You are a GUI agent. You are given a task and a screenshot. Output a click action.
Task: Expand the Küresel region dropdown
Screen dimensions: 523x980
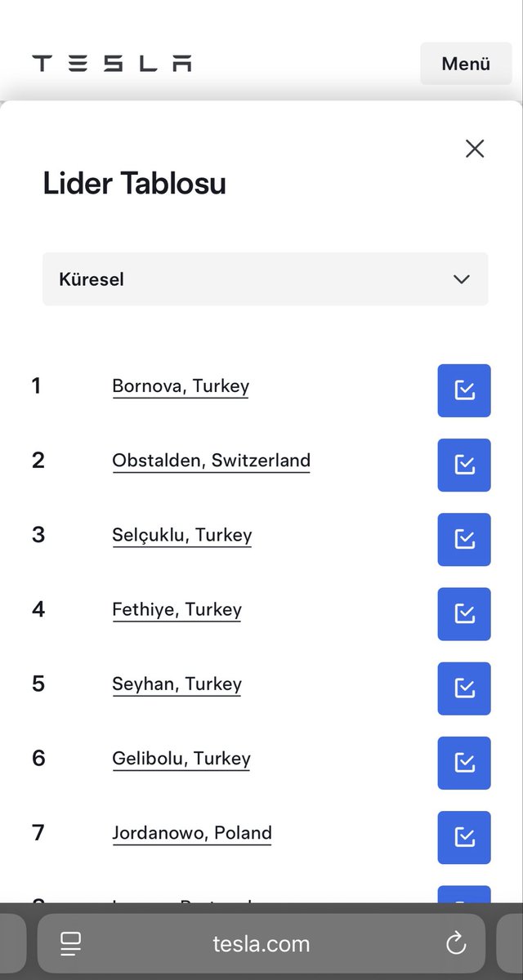click(266, 279)
